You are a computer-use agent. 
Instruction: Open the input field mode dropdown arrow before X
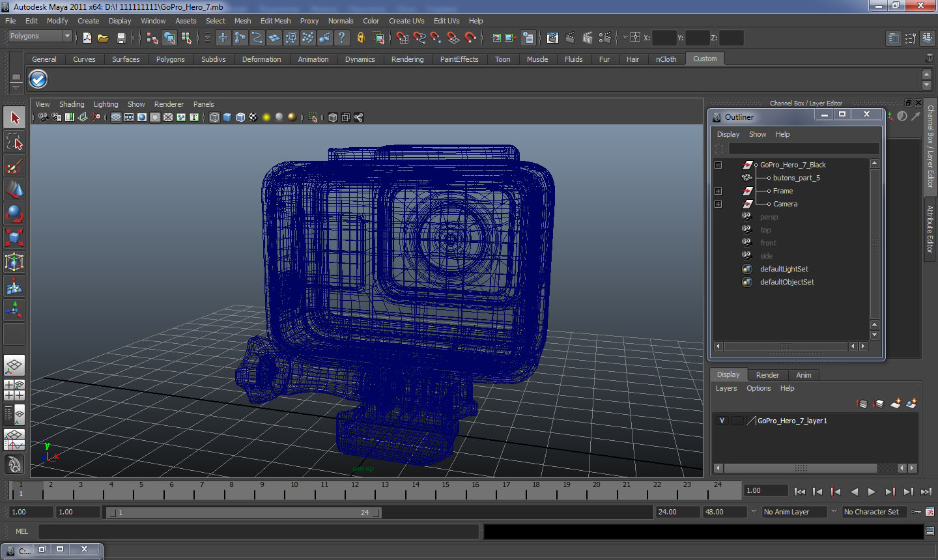click(x=625, y=37)
